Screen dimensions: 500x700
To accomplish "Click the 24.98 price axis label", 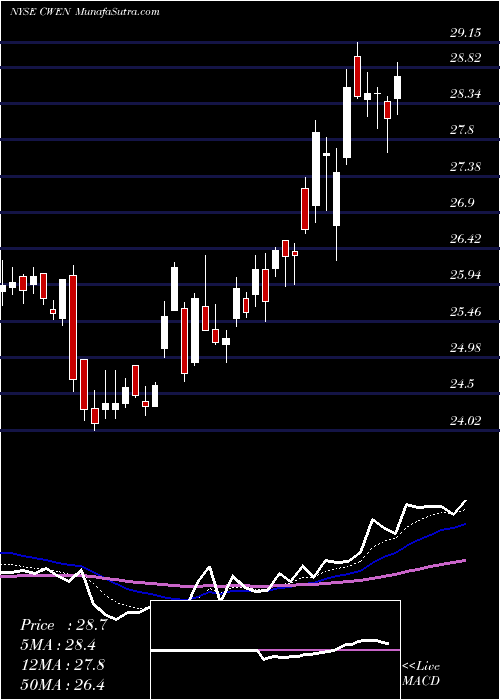I will [466, 348].
